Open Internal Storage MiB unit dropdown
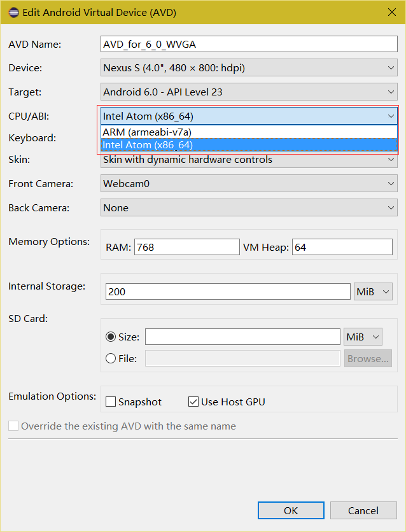Viewport: 406px width, 532px height. click(x=373, y=292)
